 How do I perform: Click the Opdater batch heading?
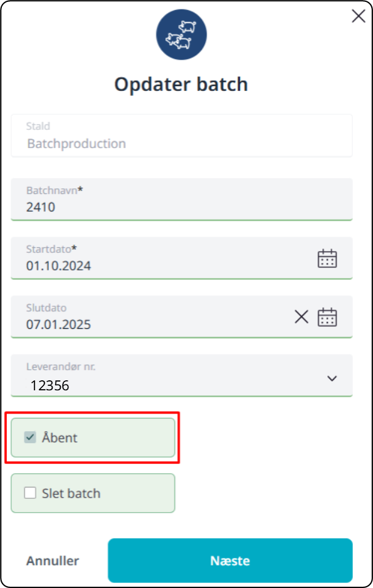181,84
